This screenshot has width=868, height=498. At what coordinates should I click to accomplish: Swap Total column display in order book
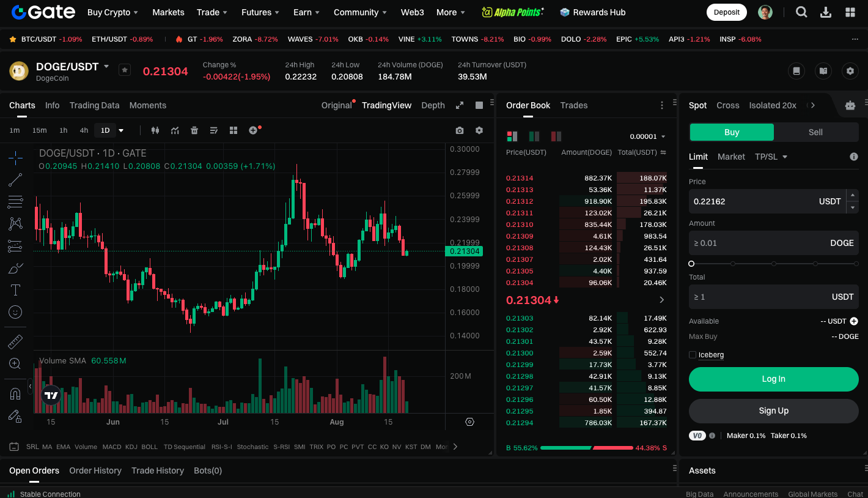coord(663,152)
